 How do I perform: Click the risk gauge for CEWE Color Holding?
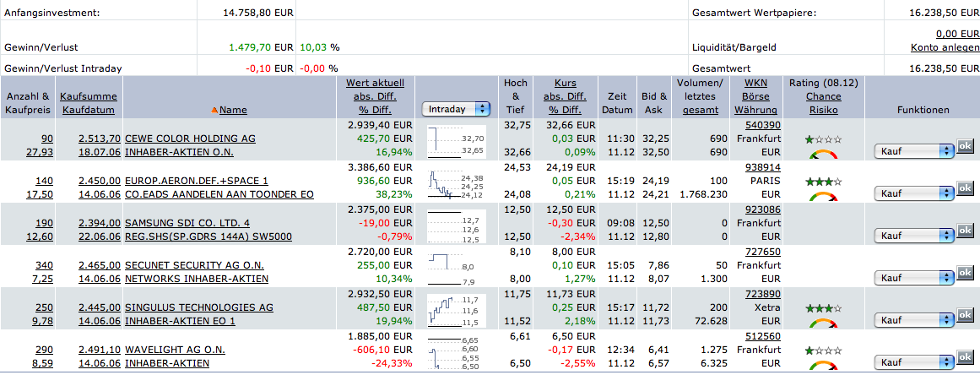(821, 155)
